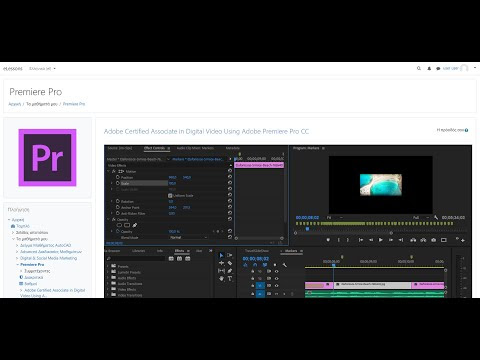The height and width of the screenshot is (360, 480).
Task: Select the Opacity ellipse mask tool
Action: [119, 225]
